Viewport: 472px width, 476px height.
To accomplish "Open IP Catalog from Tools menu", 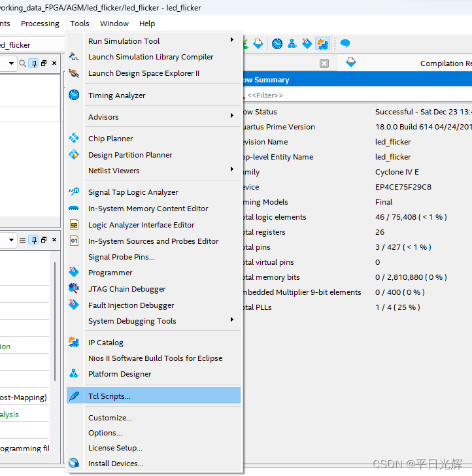I will (x=154, y=343).
